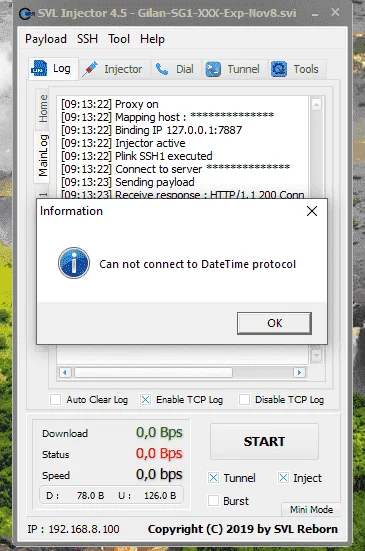Click OK in the Information dialog
Screen dimensions: 365x551
click(274, 323)
